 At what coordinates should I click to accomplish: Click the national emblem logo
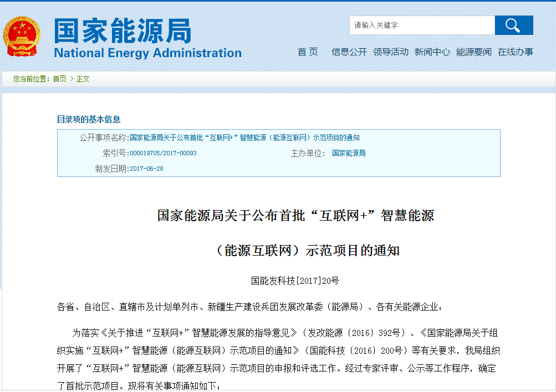click(x=22, y=37)
